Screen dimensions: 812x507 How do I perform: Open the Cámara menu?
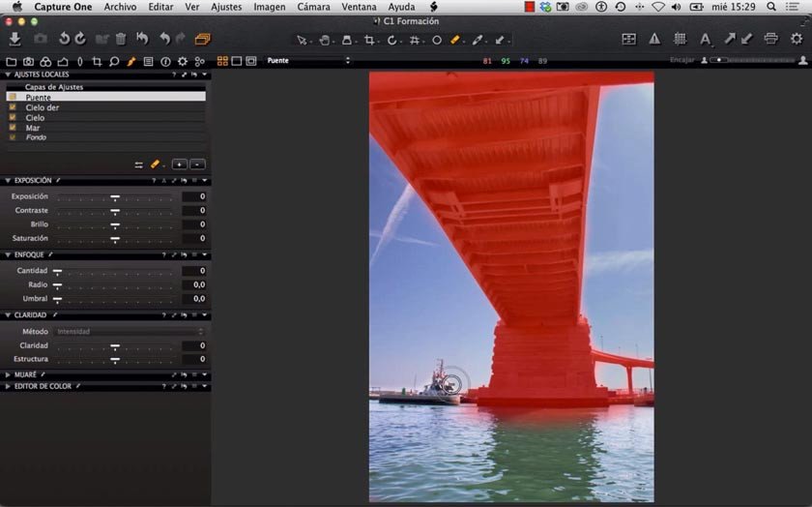(x=313, y=7)
